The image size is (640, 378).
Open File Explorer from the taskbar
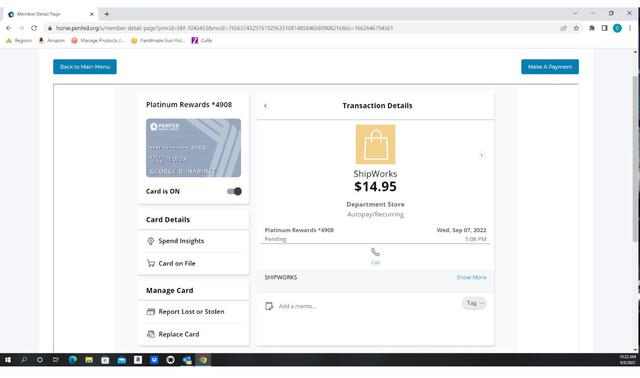(x=89, y=360)
